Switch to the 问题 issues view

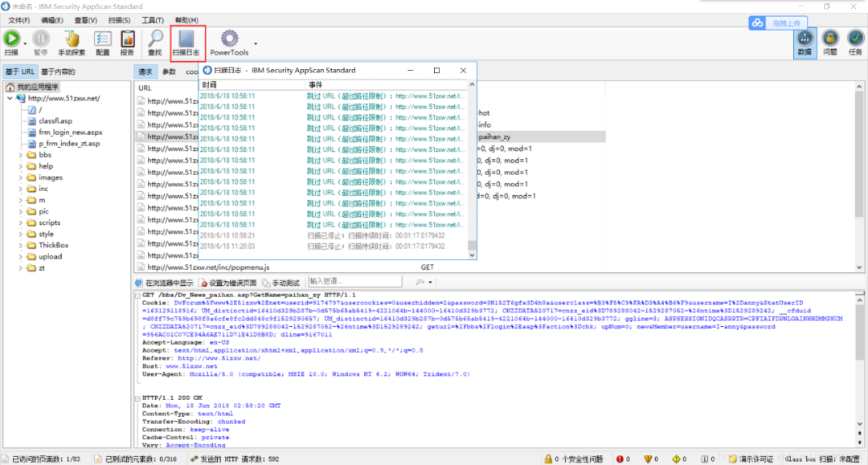(x=829, y=43)
